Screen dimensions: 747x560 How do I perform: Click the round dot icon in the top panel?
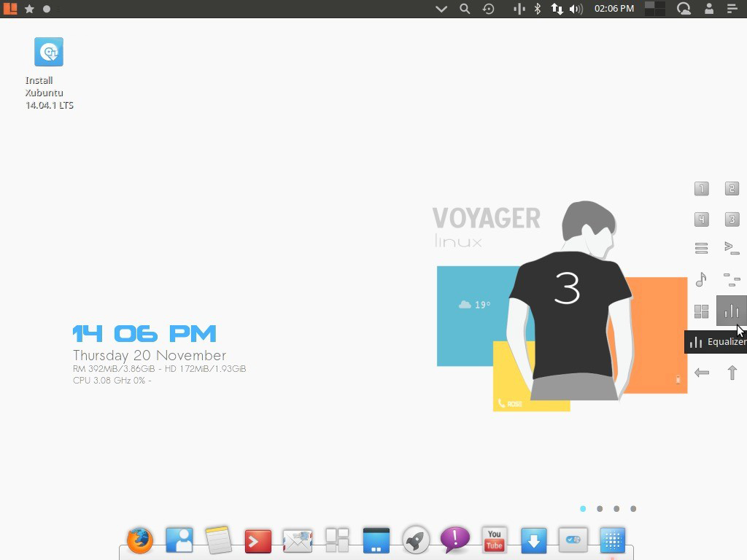47,9
